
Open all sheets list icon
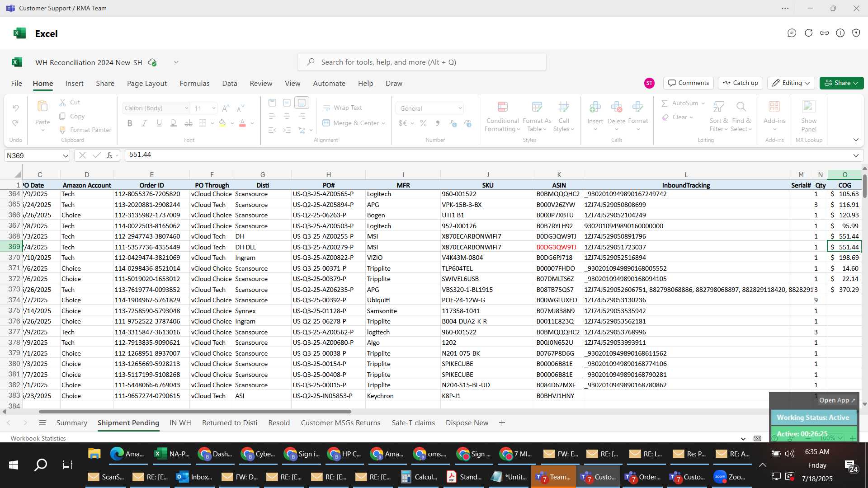pyautogui.click(x=42, y=422)
